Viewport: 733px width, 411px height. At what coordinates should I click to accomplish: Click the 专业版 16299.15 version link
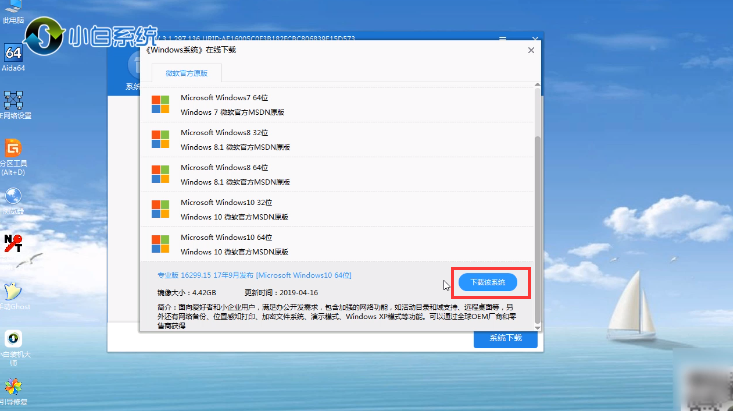[254, 274]
